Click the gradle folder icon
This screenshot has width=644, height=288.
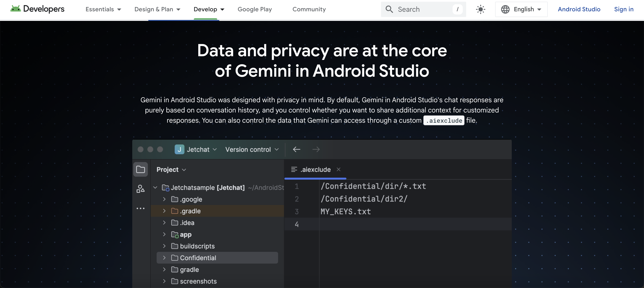[174, 269]
